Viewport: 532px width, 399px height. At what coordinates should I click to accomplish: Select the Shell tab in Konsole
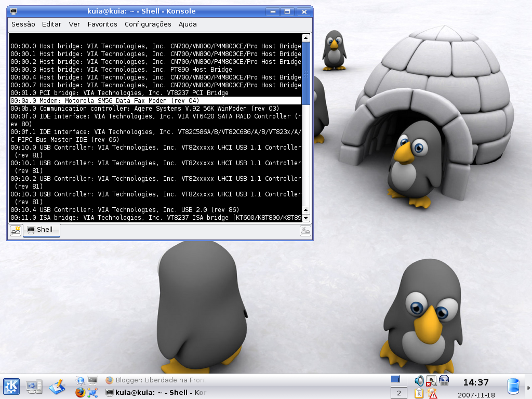(x=42, y=230)
